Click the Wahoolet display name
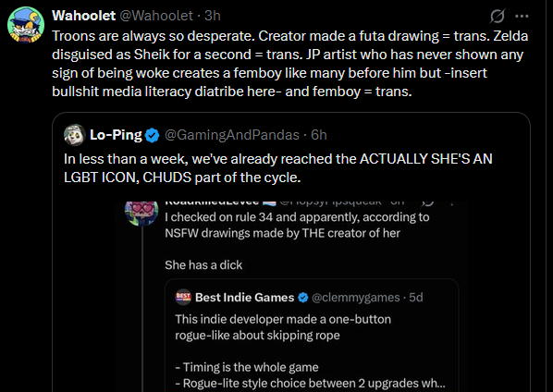Image resolution: width=553 pixels, height=392 pixels. point(83,16)
